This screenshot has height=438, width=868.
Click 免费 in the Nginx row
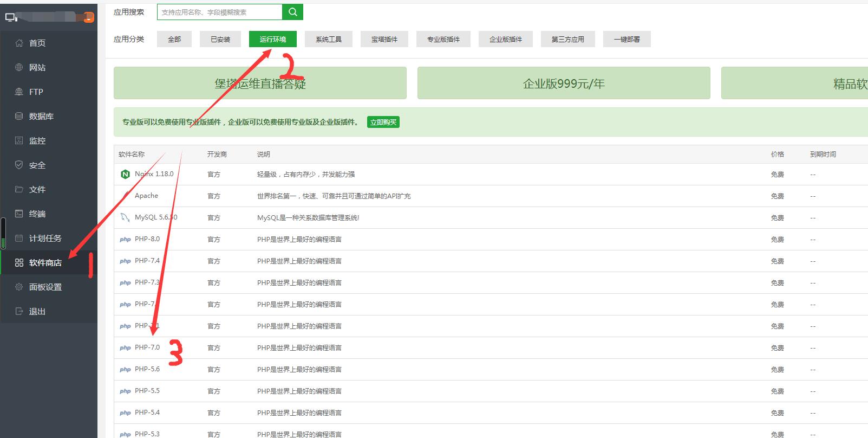click(778, 174)
